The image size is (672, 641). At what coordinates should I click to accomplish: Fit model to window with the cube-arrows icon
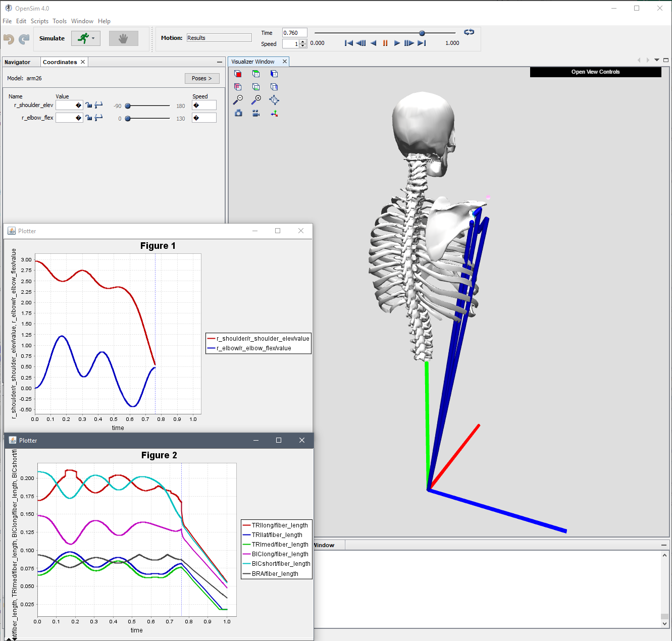coord(274,100)
